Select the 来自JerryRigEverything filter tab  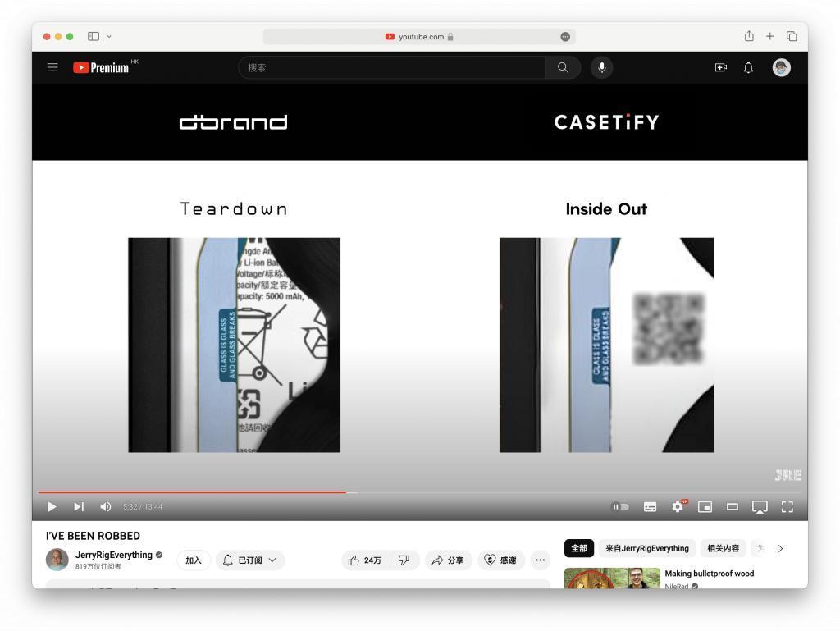[x=646, y=548]
